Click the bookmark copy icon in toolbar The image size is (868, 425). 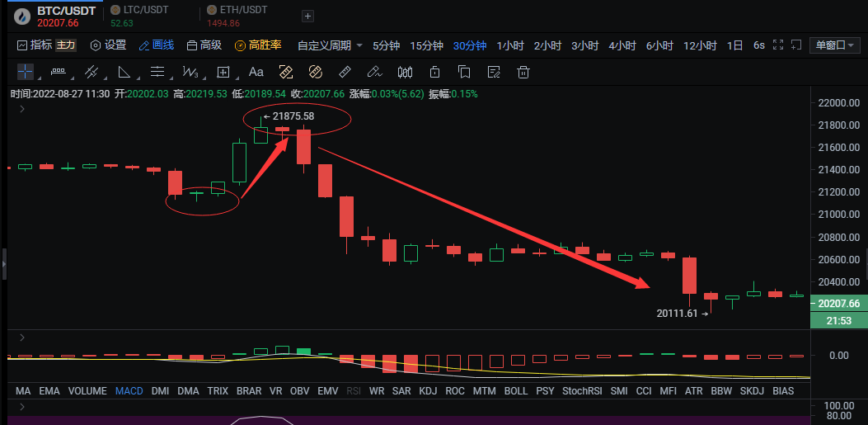pos(464,72)
